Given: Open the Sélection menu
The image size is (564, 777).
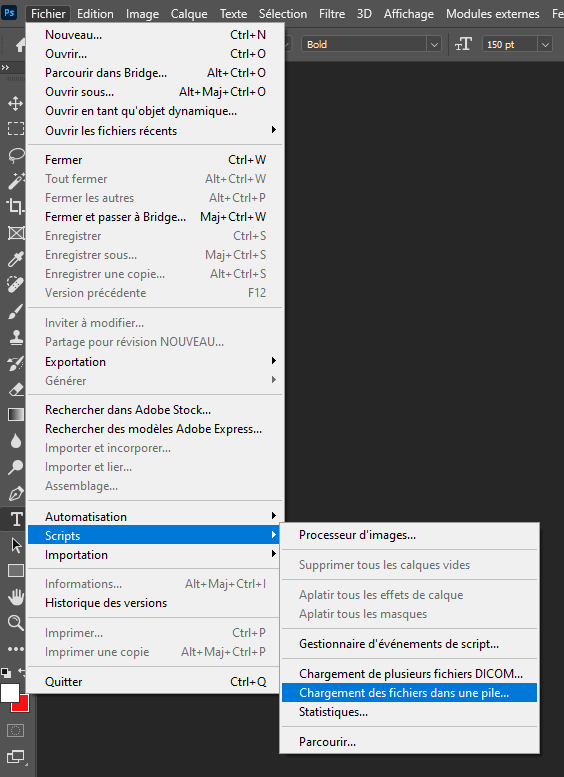Looking at the screenshot, I should tap(283, 14).
